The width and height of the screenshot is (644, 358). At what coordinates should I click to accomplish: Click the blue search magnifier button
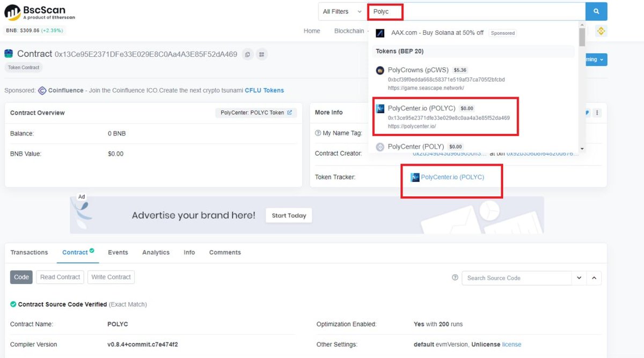596,11
